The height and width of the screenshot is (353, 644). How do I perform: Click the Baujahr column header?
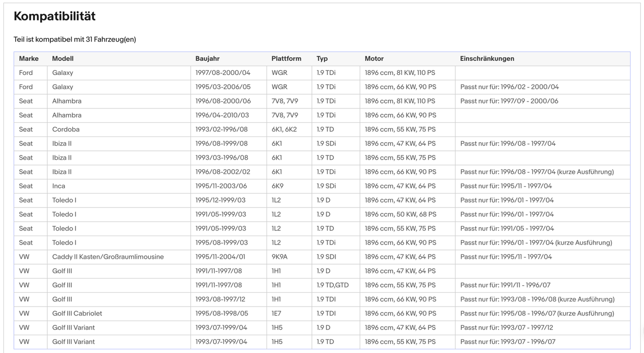click(x=207, y=58)
